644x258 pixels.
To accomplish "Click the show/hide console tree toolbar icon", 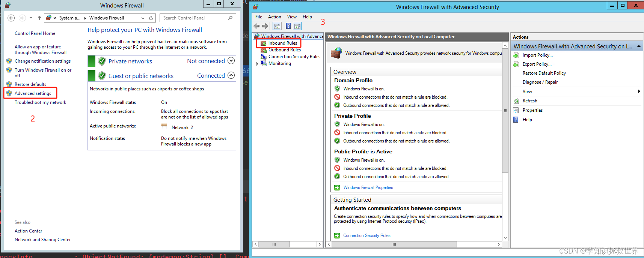I will (277, 26).
